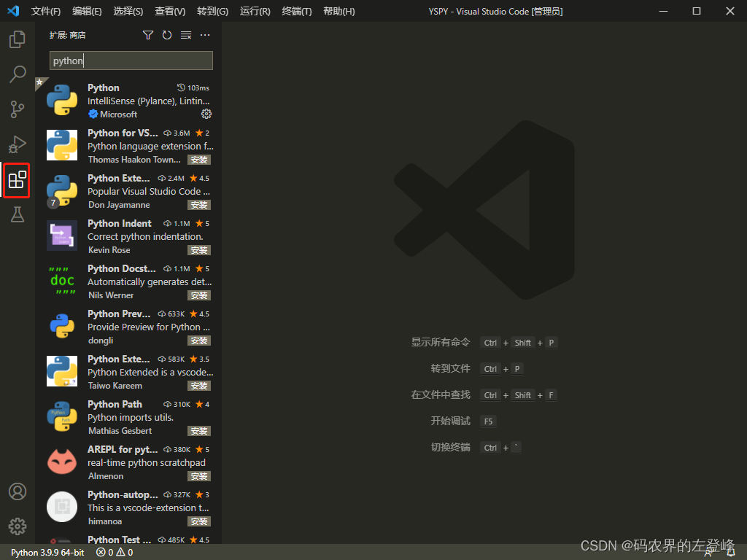This screenshot has width=747, height=560.
Task: Click the VS Code logo in title bar
Action: point(13,11)
